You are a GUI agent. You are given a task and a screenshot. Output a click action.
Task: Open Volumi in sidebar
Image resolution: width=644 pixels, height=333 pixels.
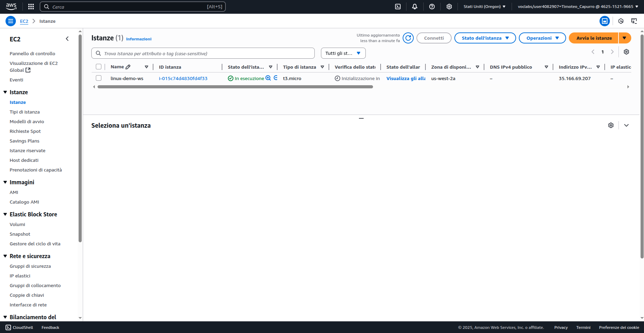(17, 224)
